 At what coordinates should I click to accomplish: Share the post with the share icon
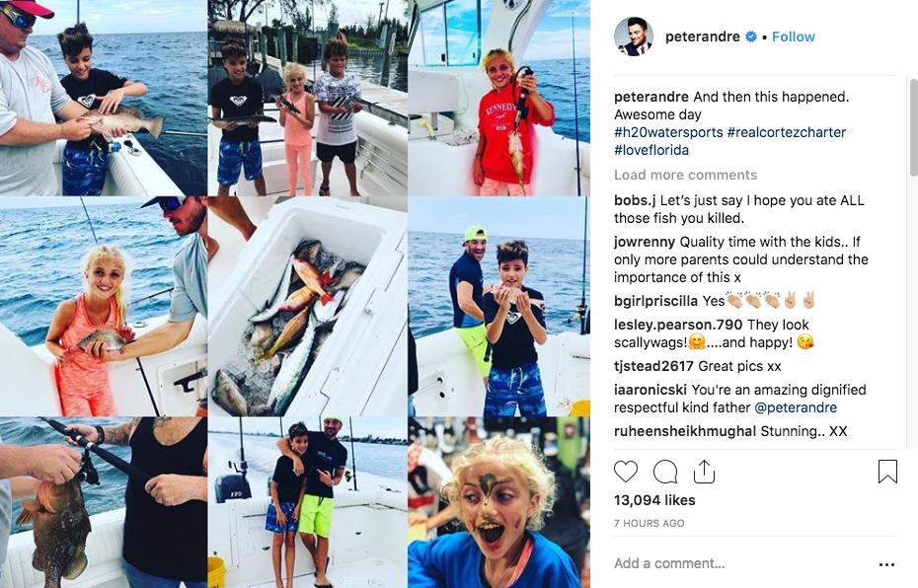click(705, 472)
